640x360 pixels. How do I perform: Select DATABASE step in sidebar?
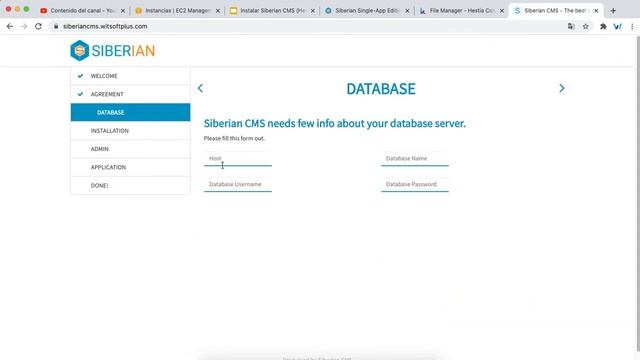[130, 112]
